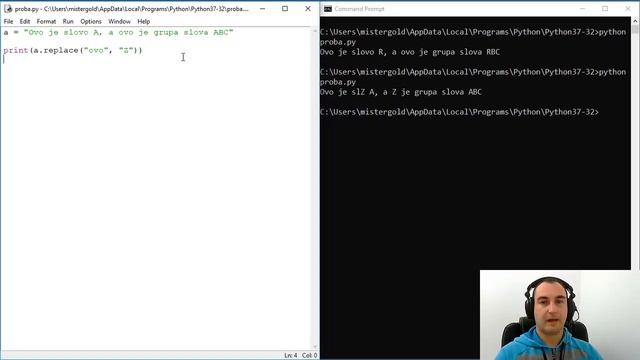The image size is (640, 360).
Task: Click the Python file icon in proba.py title bar
Action: (x=8, y=8)
